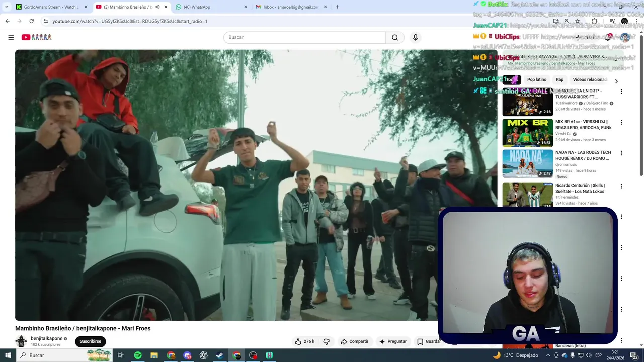This screenshot has height=362, width=644.
Task: Share the video with Compartir
Action: (355, 341)
